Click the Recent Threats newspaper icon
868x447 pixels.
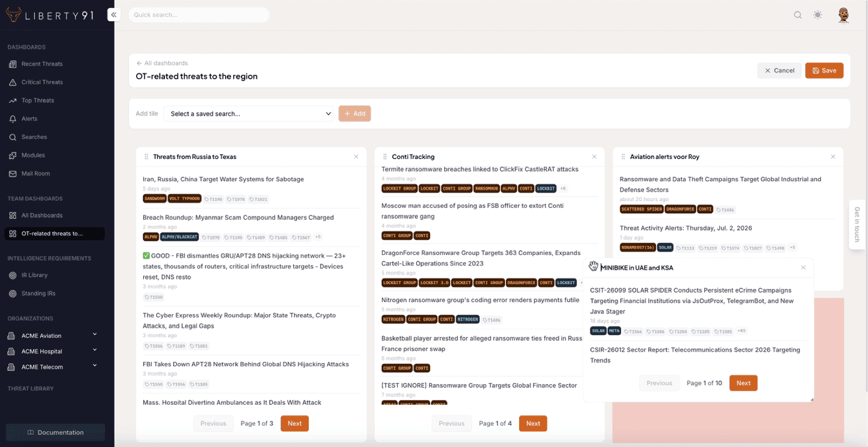coord(12,65)
